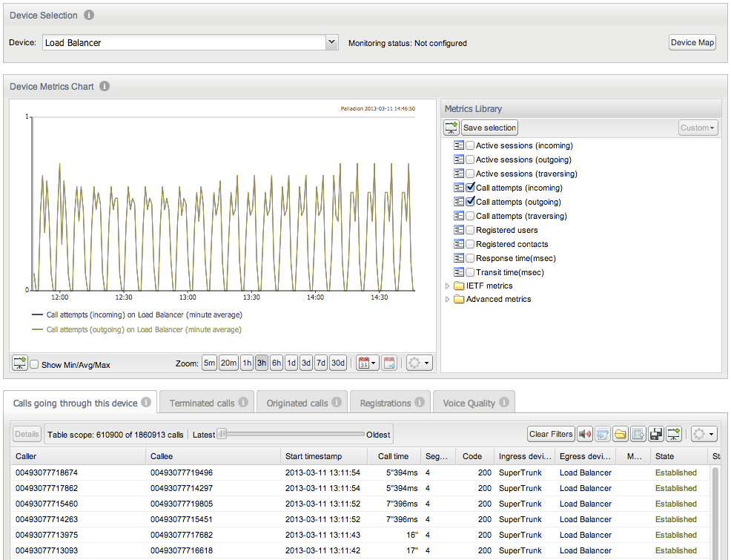The width and height of the screenshot is (731, 560).
Task: Expand the Advanced metrics folder
Action: (x=447, y=300)
